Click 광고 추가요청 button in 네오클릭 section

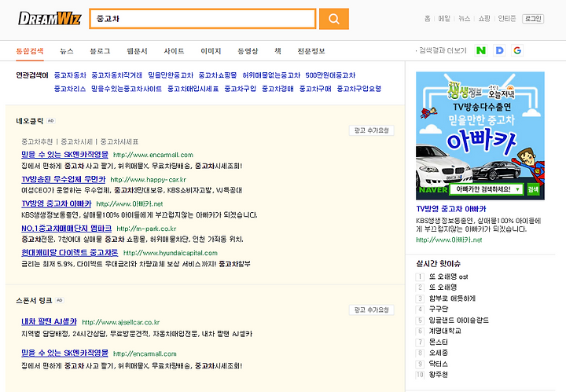tap(371, 130)
